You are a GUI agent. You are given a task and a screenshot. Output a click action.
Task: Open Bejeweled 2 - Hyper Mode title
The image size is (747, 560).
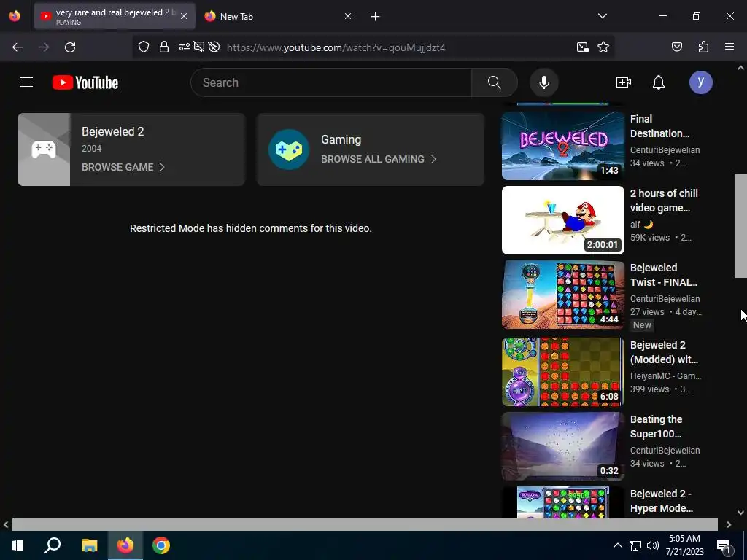(x=661, y=501)
